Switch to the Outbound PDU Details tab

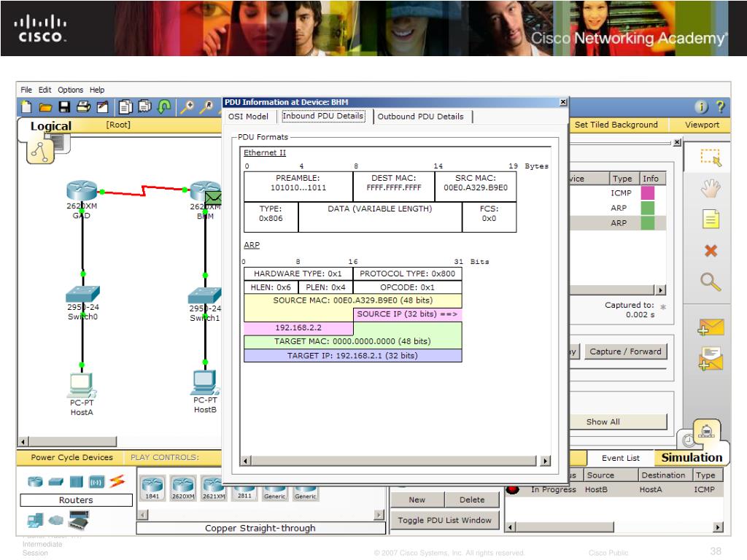point(420,116)
